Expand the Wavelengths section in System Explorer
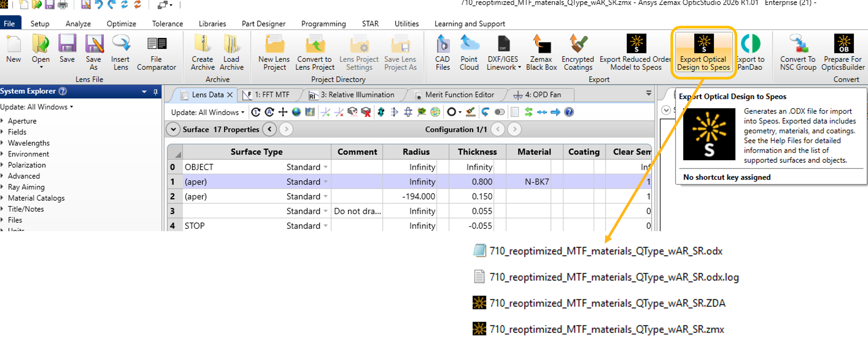 coord(2,143)
